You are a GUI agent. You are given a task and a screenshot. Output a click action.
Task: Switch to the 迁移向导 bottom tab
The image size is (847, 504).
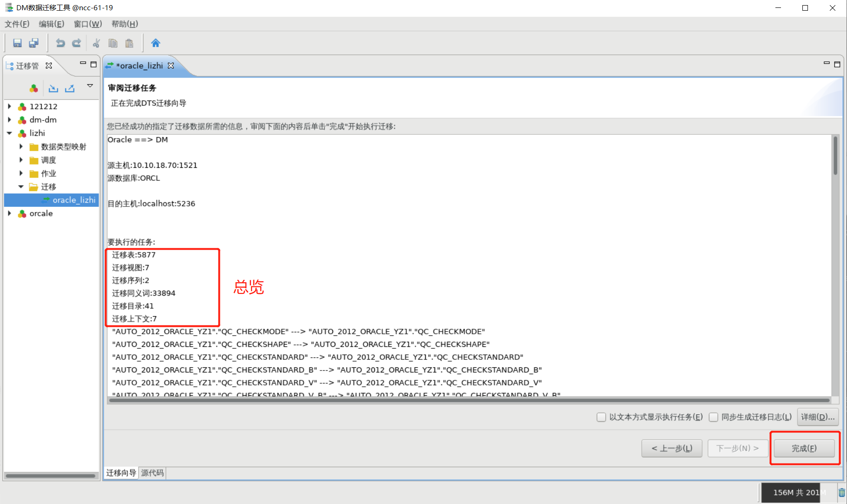point(121,473)
